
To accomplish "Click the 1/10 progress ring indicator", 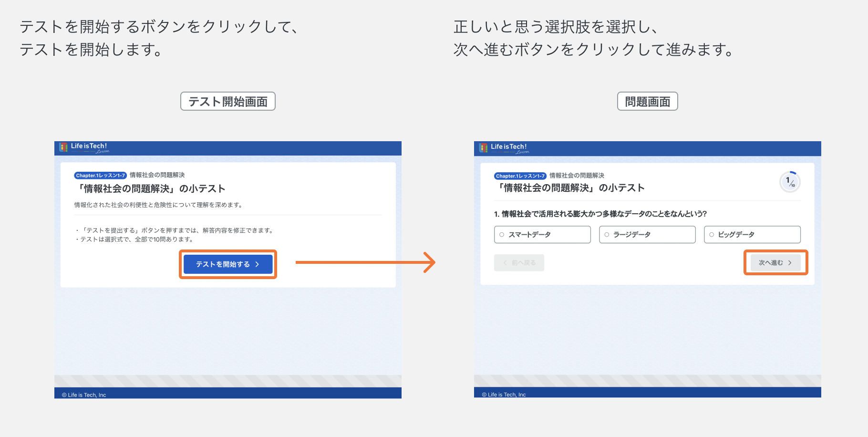I will (790, 182).
